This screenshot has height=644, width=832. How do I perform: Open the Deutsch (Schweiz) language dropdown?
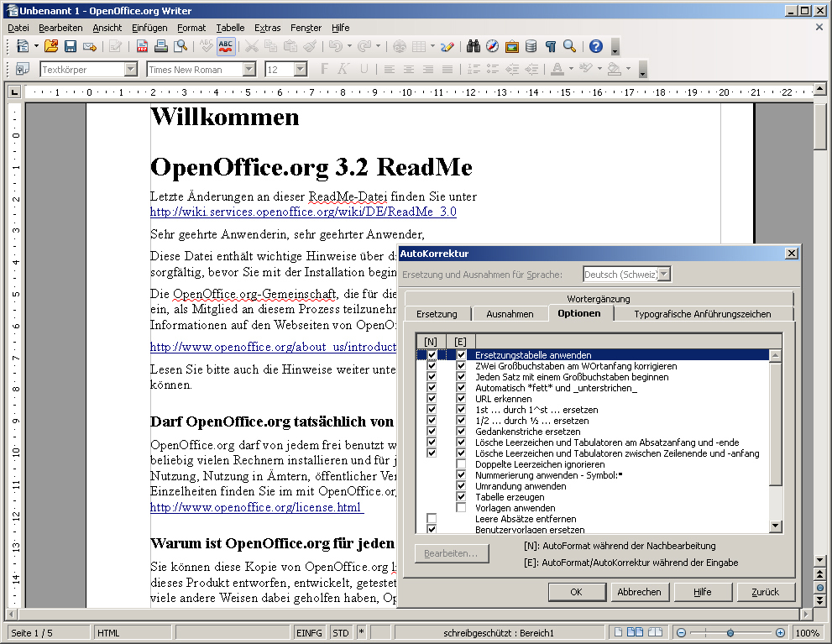664,275
